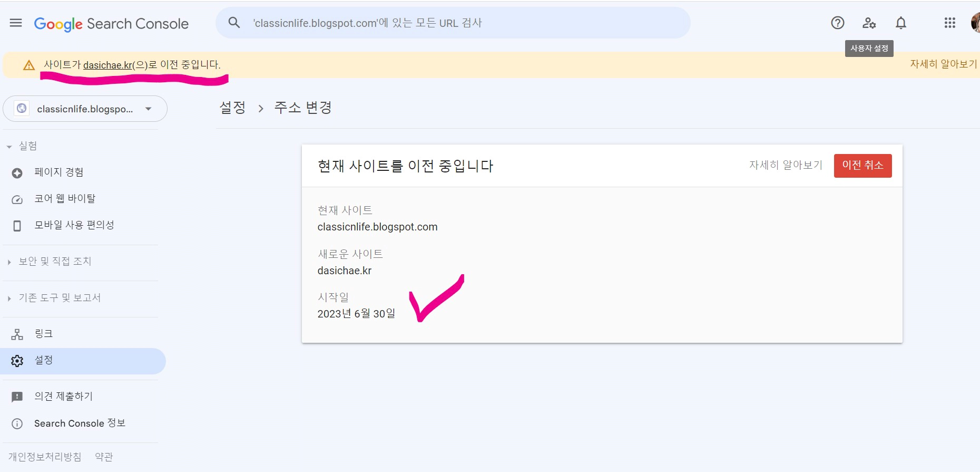Open Search Console 정보
Image resolution: width=980 pixels, height=472 pixels.
tap(83, 423)
